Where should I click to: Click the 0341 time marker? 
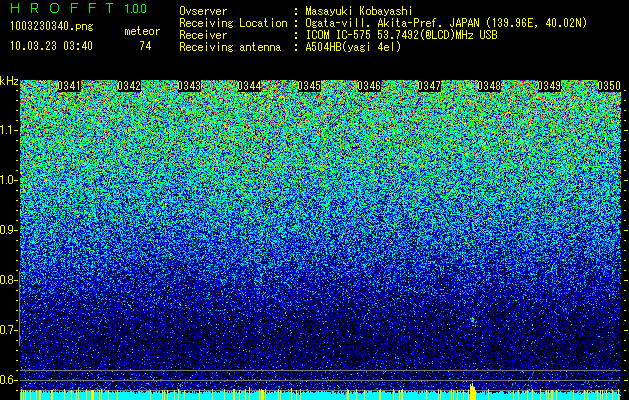point(69,86)
